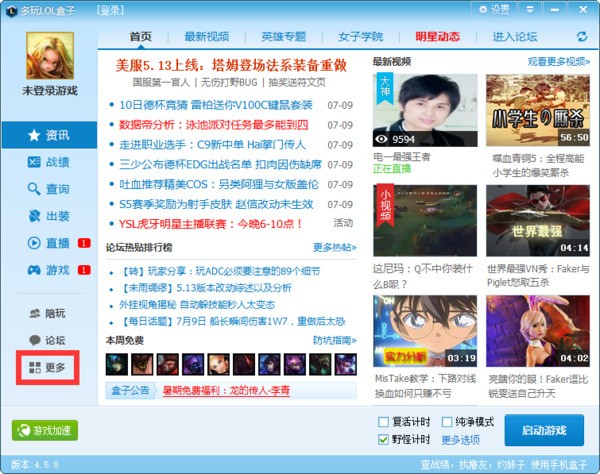Open the title bar dropdown menu arrow

(x=528, y=9)
